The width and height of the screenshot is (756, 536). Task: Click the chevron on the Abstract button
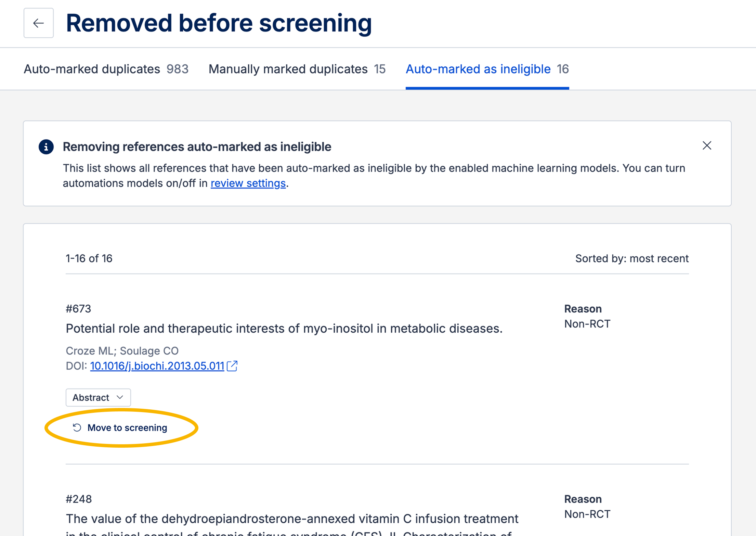[120, 397]
